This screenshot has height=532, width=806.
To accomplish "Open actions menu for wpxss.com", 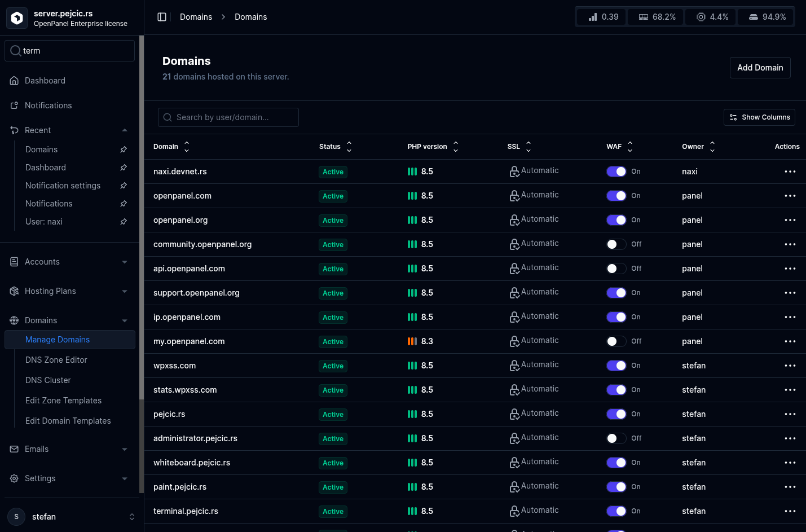I will tap(790, 366).
